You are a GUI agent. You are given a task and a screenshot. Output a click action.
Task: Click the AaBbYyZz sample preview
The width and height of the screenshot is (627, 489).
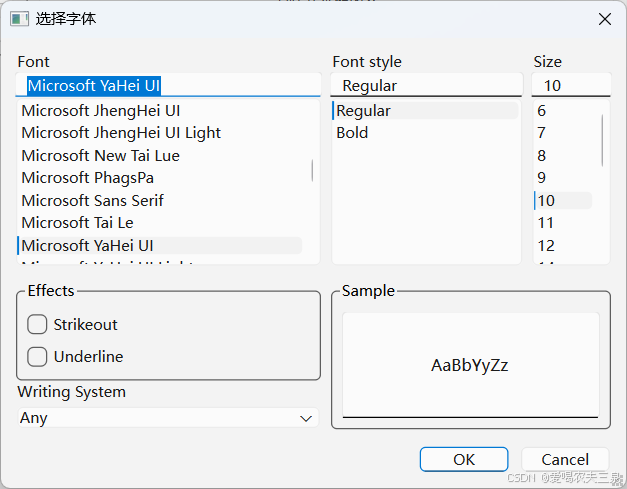coord(470,365)
